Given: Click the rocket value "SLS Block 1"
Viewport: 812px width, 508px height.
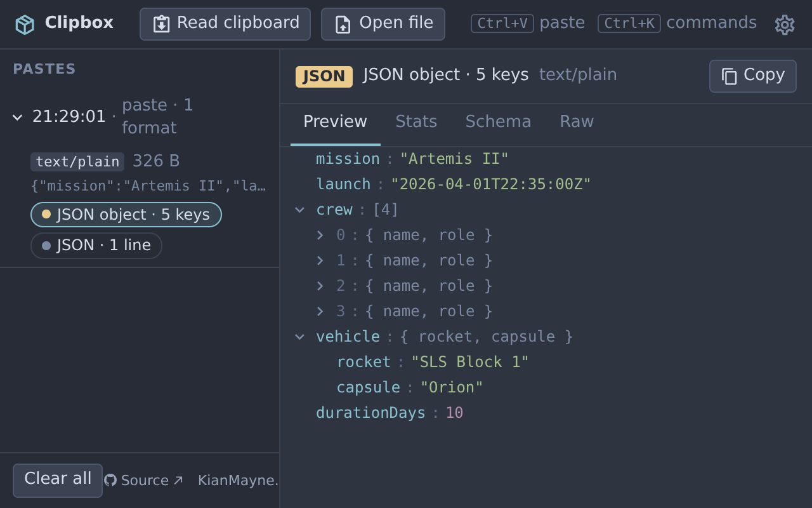Looking at the screenshot, I should coord(470,362).
